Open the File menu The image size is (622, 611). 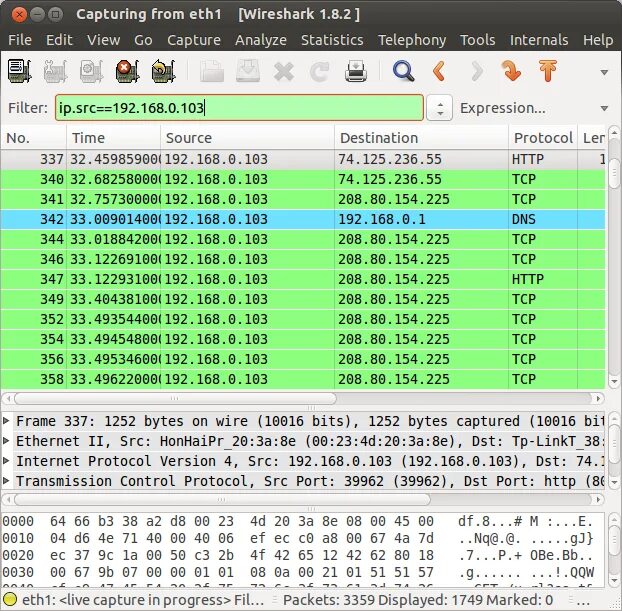point(20,40)
